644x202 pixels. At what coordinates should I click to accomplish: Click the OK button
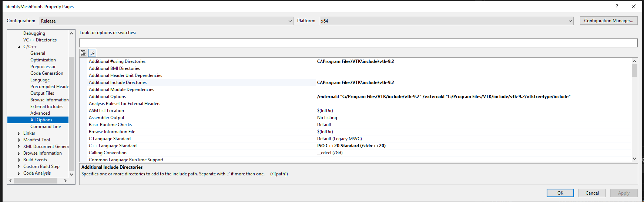[560, 193]
